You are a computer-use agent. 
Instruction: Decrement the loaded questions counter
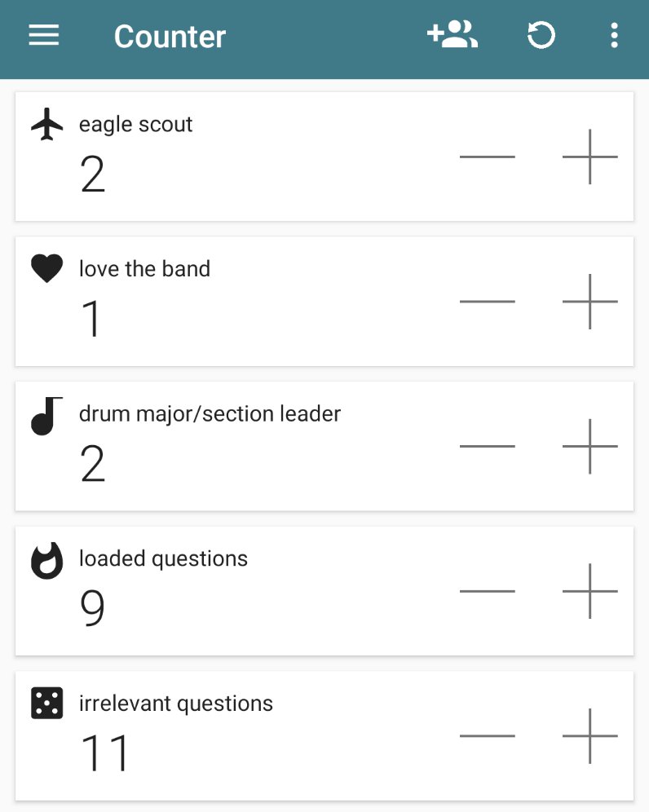[488, 591]
